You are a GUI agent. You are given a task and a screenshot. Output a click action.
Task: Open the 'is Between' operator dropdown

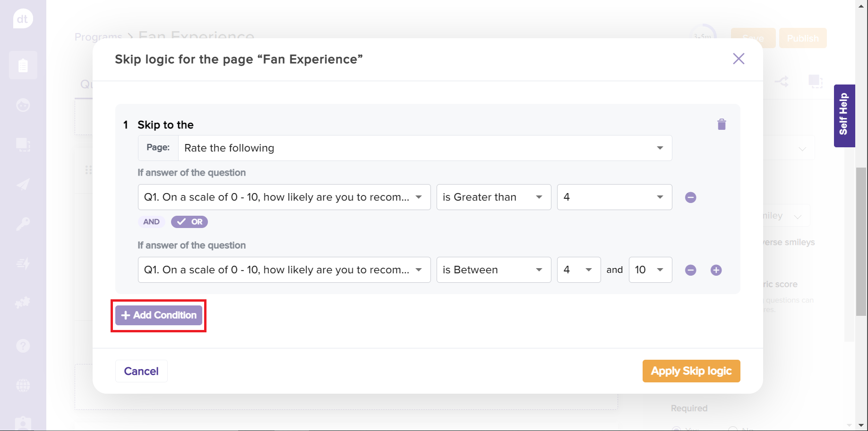(x=493, y=270)
